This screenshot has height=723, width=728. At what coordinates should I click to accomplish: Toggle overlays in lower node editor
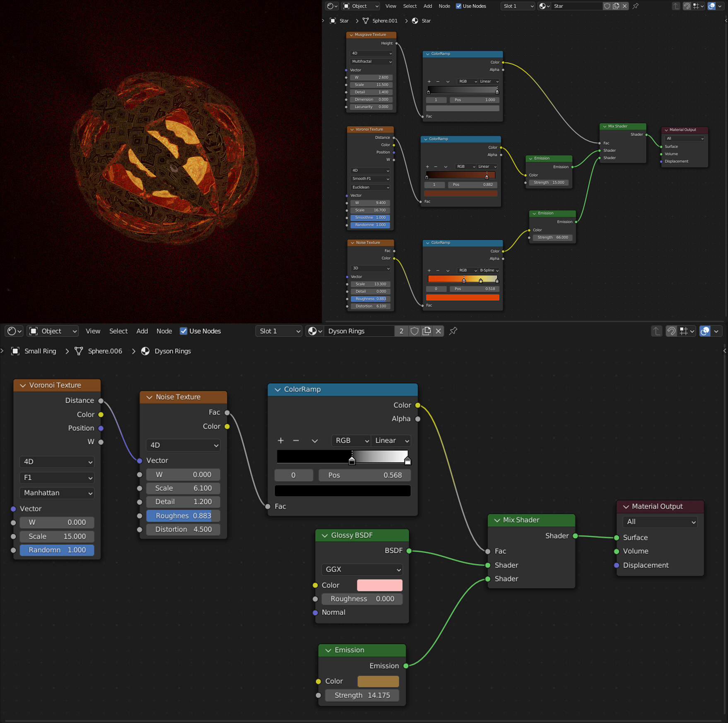click(705, 331)
